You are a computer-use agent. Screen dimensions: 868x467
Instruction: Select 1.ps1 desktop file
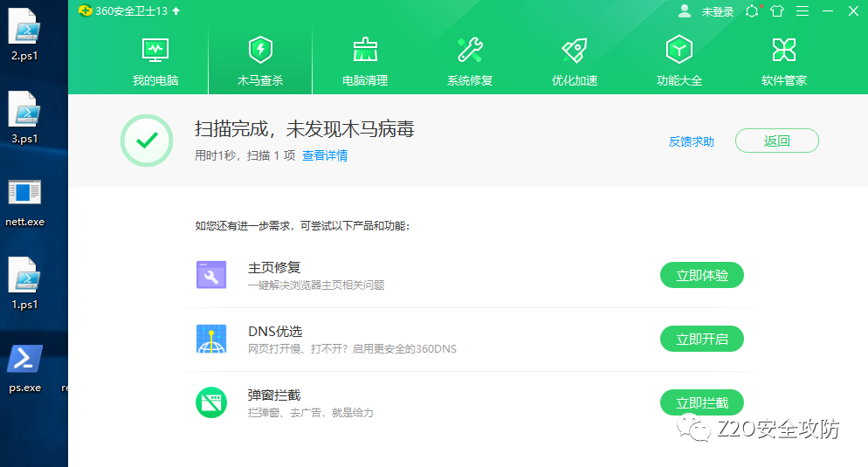point(24,284)
